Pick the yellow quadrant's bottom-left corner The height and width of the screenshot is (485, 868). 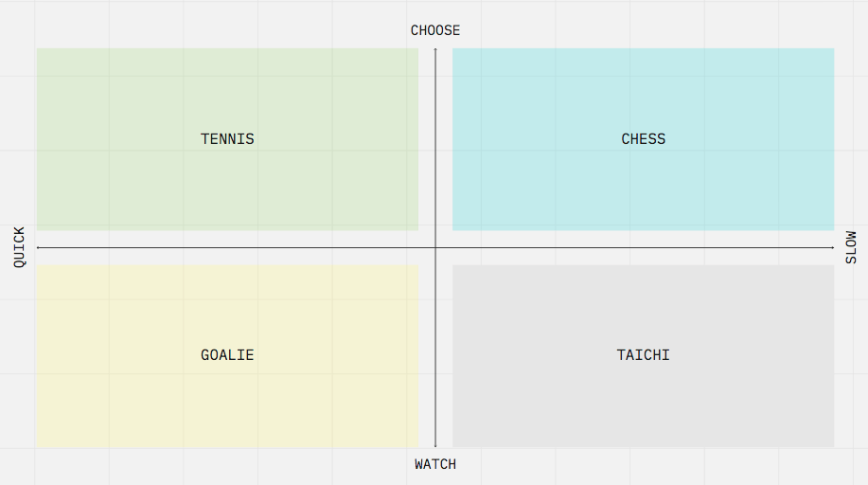tap(39, 444)
